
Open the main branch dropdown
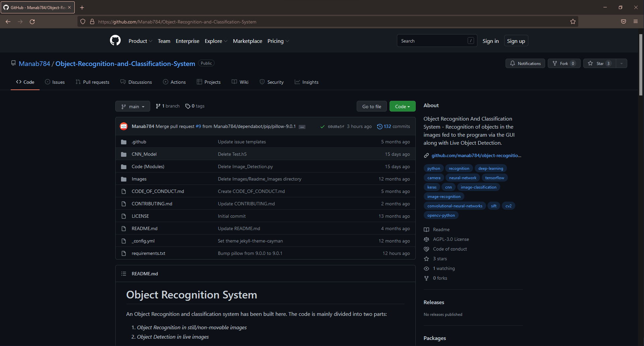point(133,107)
